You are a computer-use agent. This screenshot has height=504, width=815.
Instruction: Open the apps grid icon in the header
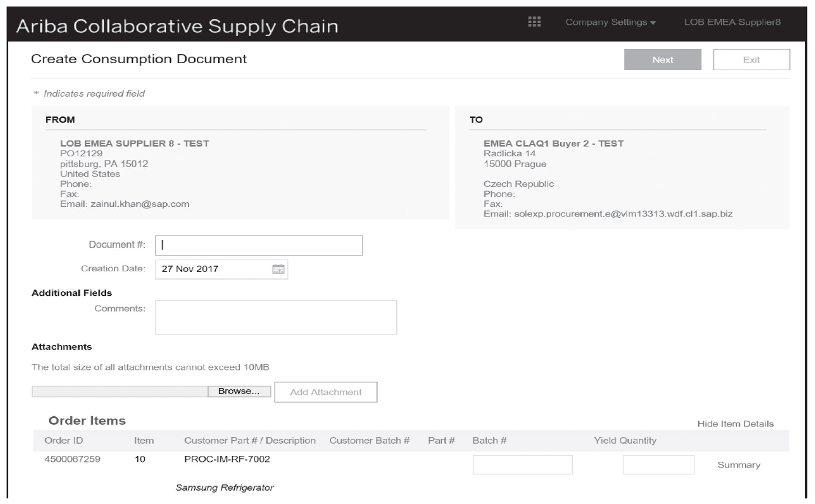click(x=534, y=22)
